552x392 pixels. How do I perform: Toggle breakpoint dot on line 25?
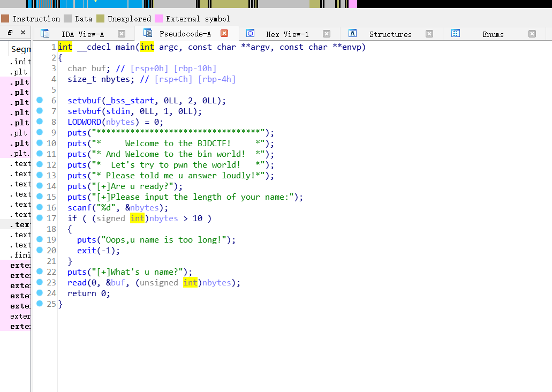pyautogui.click(x=40, y=303)
